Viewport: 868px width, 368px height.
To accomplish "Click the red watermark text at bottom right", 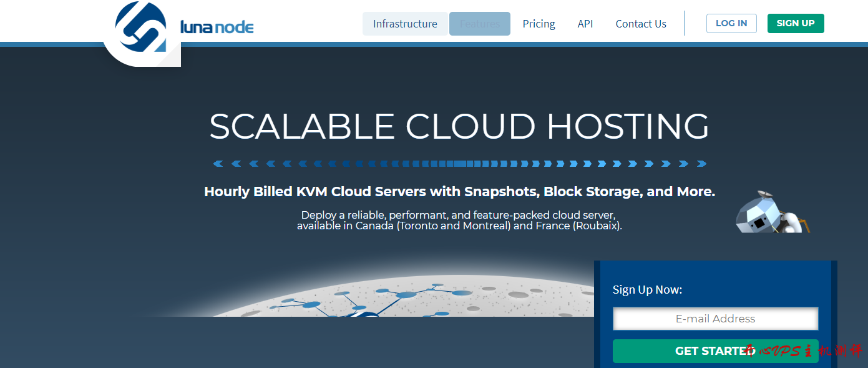I will [x=805, y=351].
